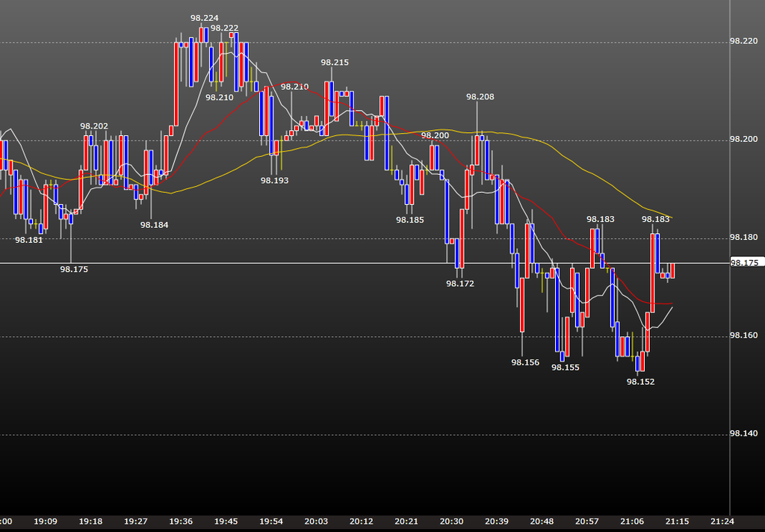Click the 20:48 time axis label
The image size is (765, 532).
click(x=542, y=522)
